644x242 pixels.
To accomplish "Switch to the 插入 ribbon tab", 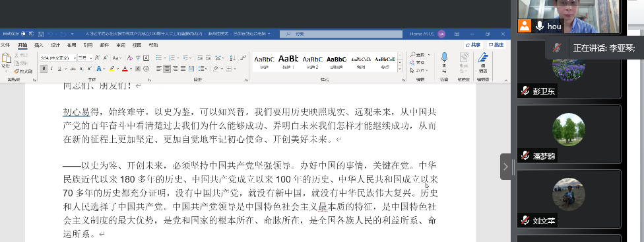I will tap(39, 45).
